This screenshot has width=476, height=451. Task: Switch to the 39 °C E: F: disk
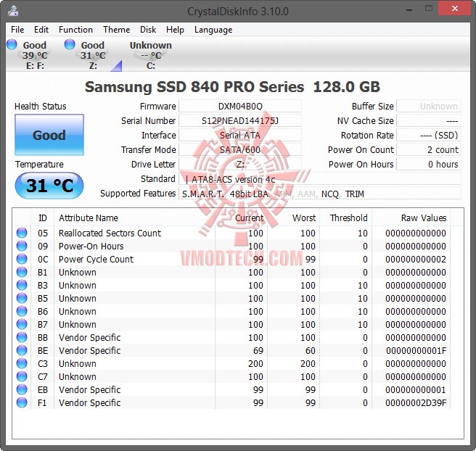(35, 55)
